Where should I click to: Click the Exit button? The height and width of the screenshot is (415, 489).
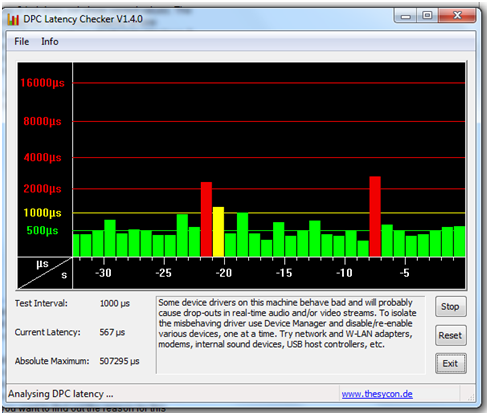450,364
